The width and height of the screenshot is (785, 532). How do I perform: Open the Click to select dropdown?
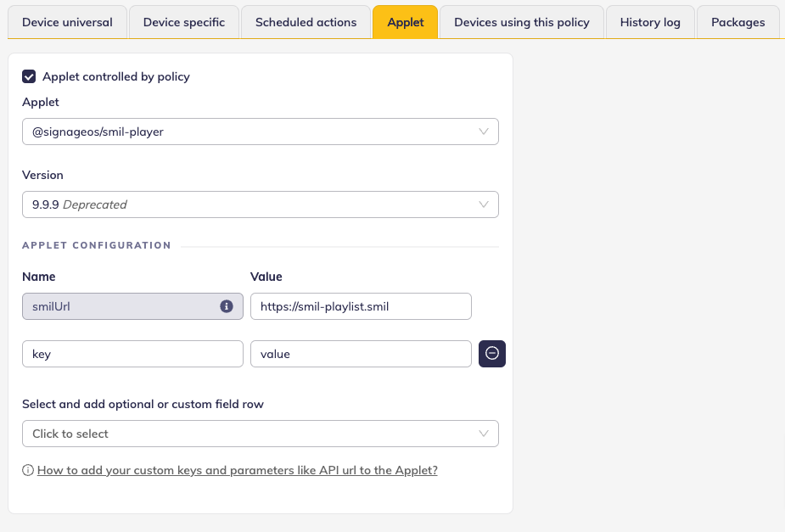point(260,434)
